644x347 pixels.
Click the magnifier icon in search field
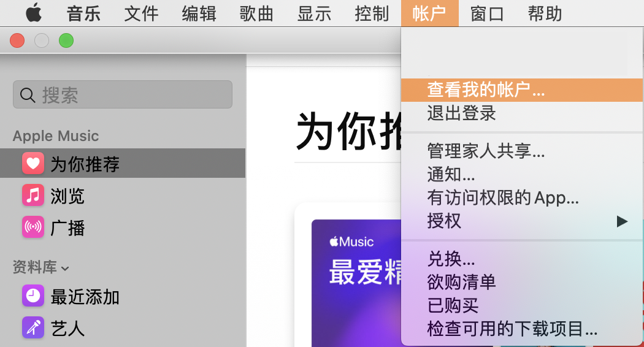pos(28,95)
